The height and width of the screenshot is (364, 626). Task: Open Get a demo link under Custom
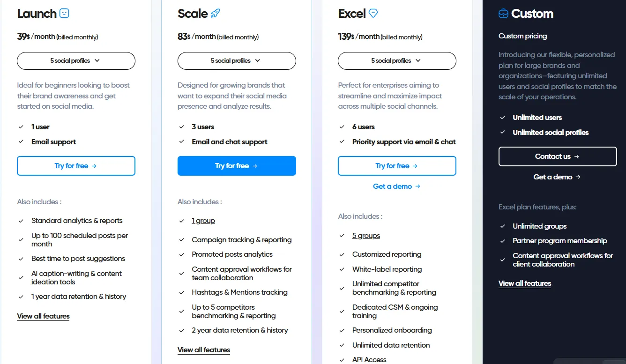[x=557, y=177]
